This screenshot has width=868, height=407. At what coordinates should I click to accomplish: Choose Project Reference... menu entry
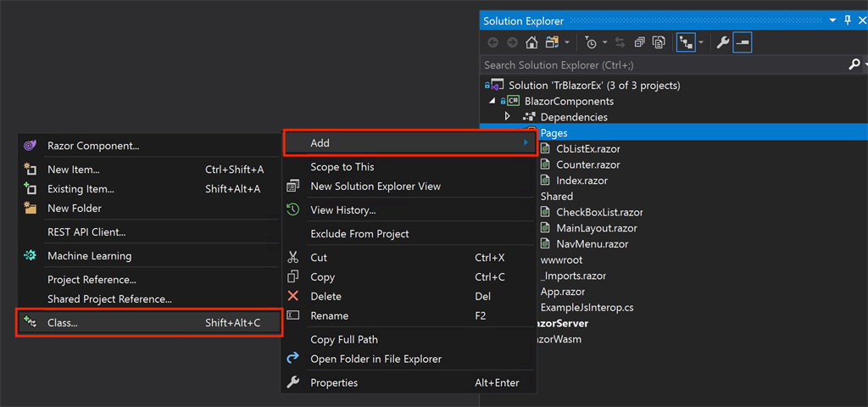tap(149, 280)
